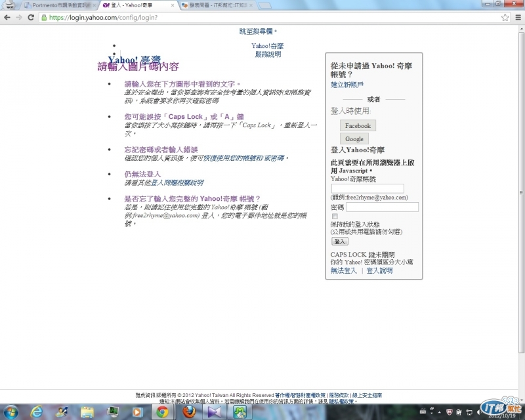
Task: Open the 服務說明 link
Action: point(268,54)
